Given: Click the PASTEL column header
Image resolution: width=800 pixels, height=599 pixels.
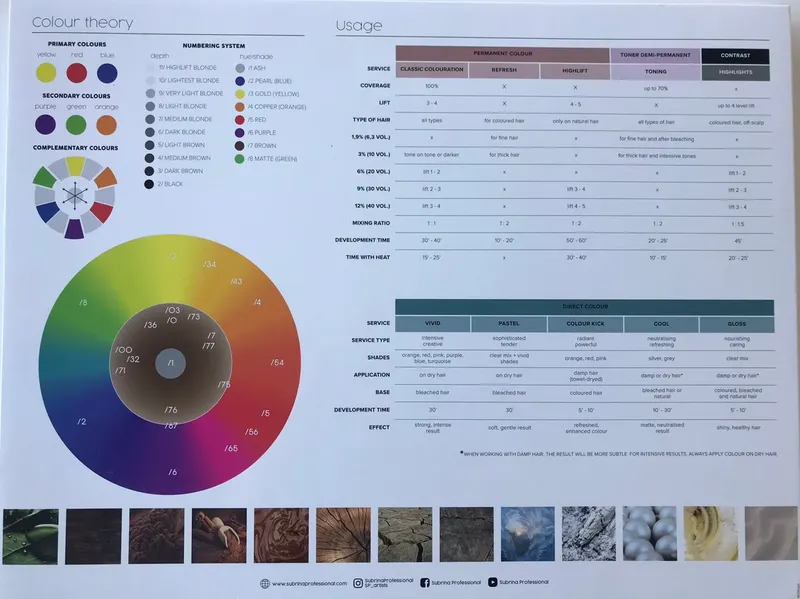Looking at the screenshot, I should pos(509,323).
